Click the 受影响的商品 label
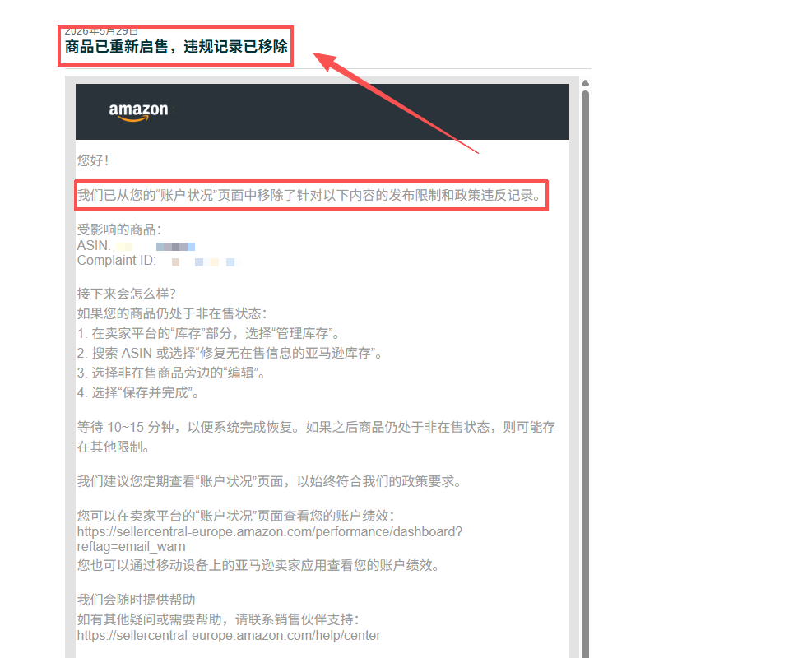 tap(119, 229)
